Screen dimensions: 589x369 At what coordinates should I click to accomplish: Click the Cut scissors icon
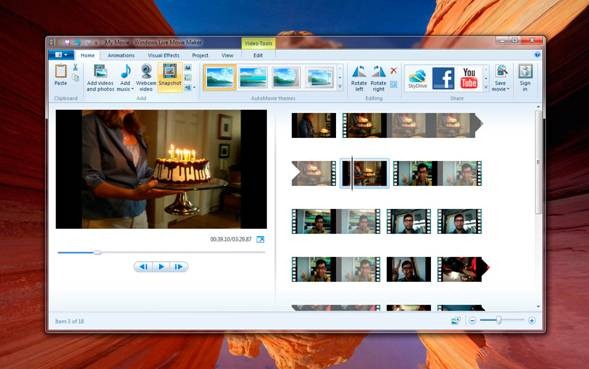click(75, 67)
